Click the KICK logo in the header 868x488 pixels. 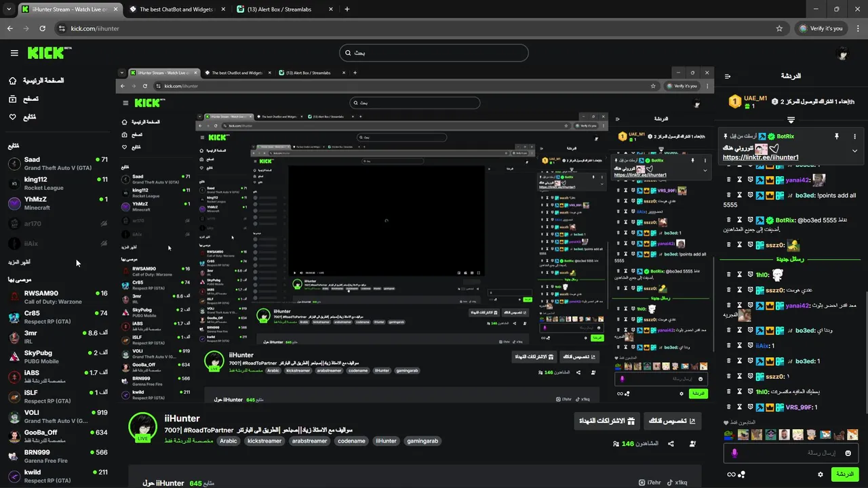50,53
